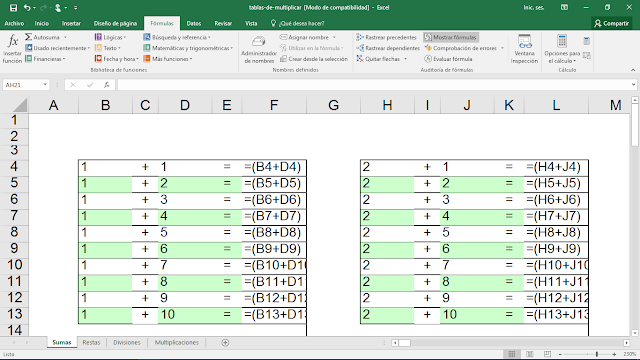The width and height of the screenshot is (640, 360).
Task: Click the Select All corner triangle
Action: point(20,105)
